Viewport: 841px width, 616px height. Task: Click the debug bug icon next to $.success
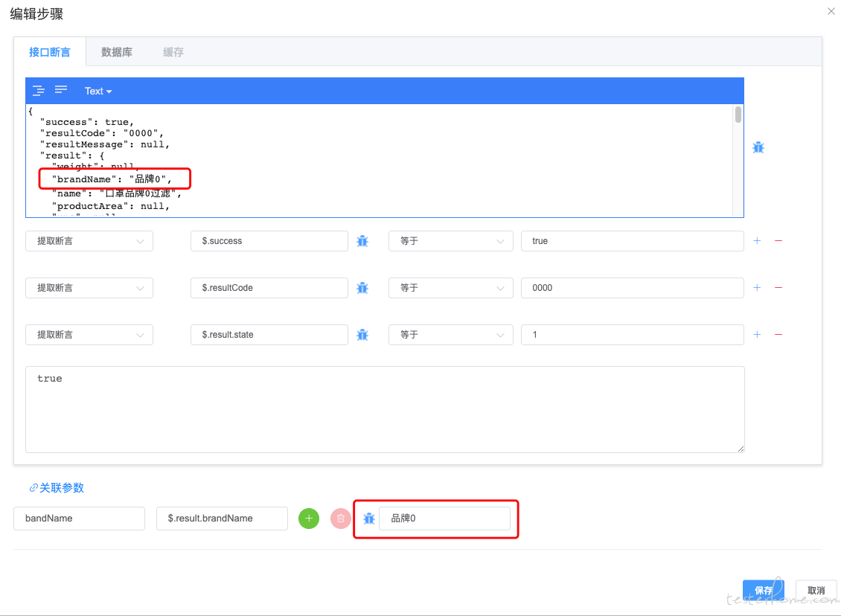(x=362, y=241)
